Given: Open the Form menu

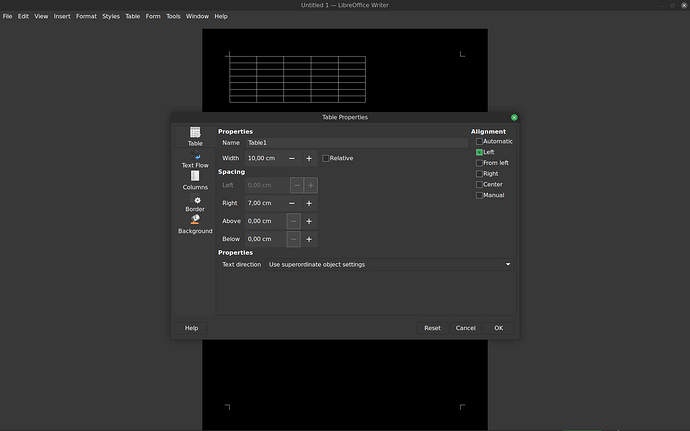Looking at the screenshot, I should pos(153,16).
